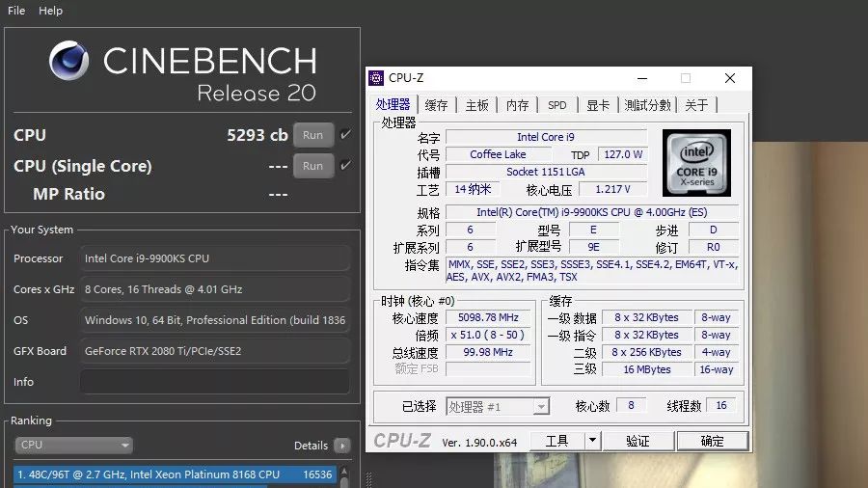This screenshot has height=488, width=868.
Task: Click the 1.217 V core voltage value
Action: [612, 189]
